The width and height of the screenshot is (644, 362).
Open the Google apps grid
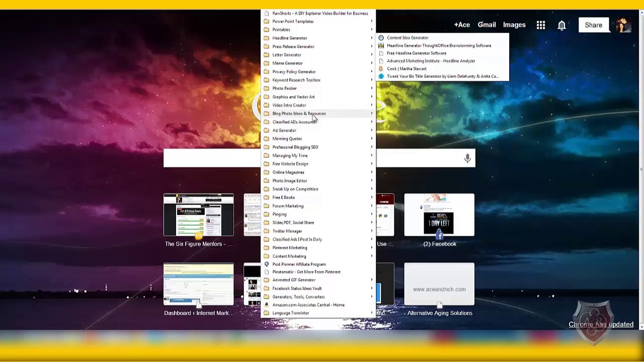pyautogui.click(x=541, y=25)
